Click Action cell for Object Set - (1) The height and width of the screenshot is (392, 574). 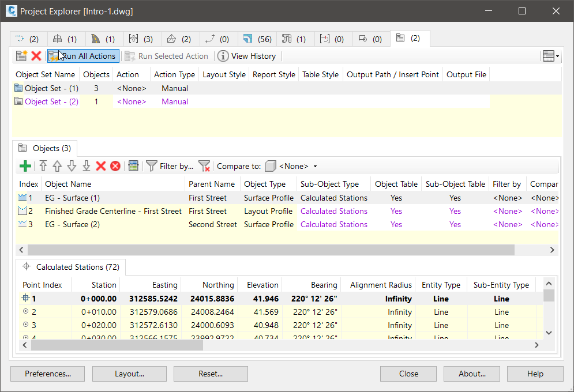(x=132, y=88)
